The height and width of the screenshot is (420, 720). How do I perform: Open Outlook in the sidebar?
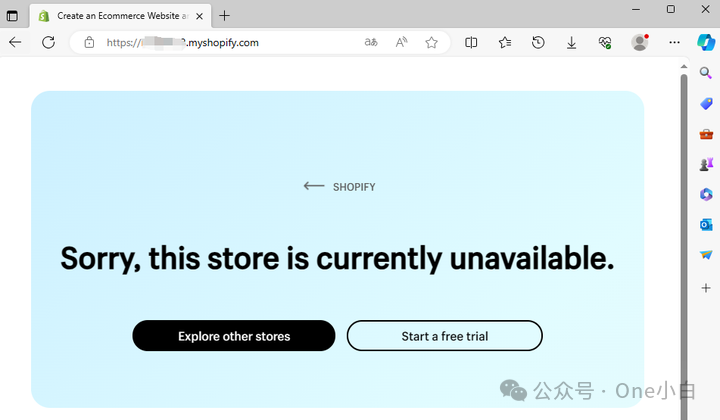pos(706,224)
